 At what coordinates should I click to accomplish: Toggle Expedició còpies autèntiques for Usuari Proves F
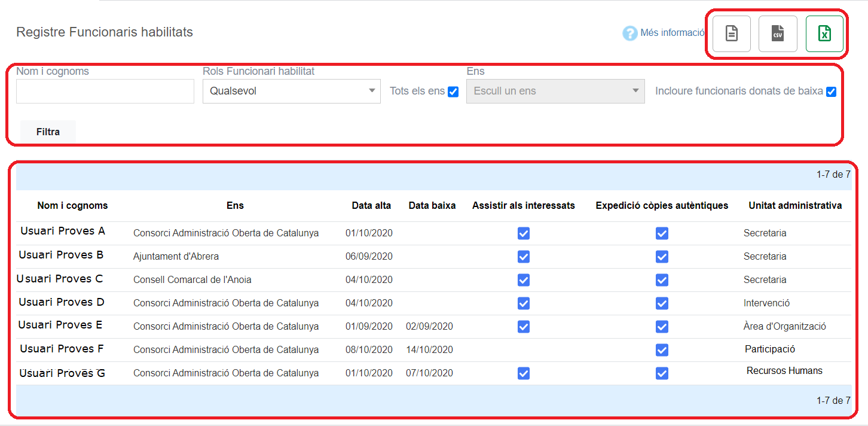pos(662,350)
